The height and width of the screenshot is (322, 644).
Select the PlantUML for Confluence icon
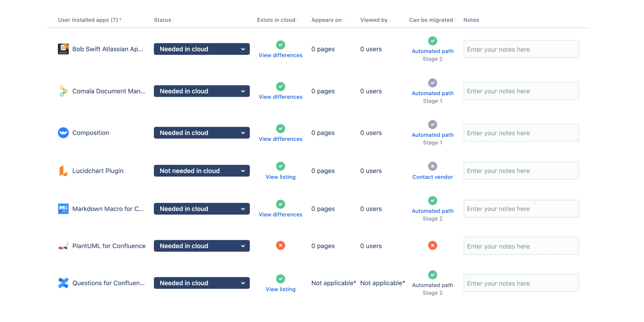(x=63, y=246)
